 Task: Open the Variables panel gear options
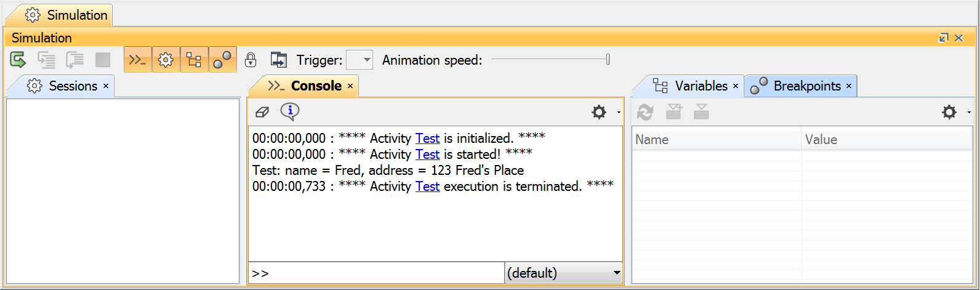pyautogui.click(x=950, y=112)
